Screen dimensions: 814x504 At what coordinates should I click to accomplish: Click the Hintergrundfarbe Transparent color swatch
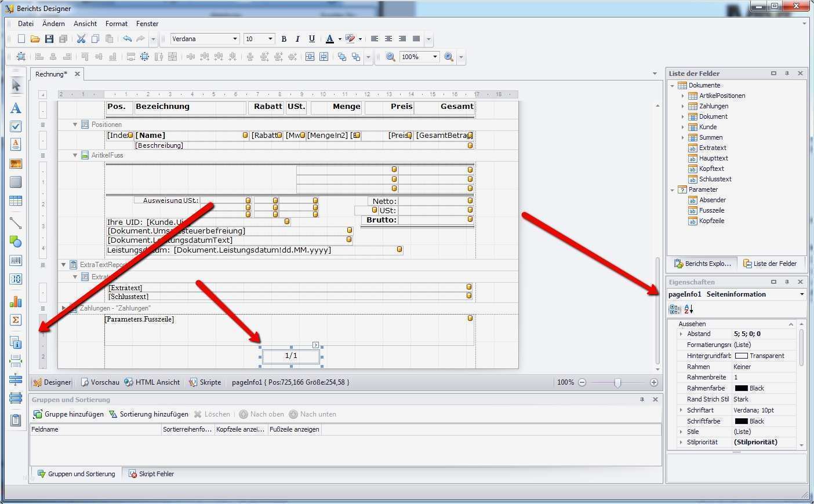tap(741, 356)
